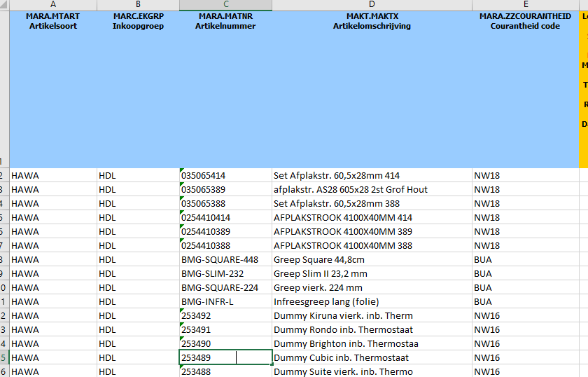The width and height of the screenshot is (588, 377).
Task: Select column B header
Action: pyautogui.click(x=138, y=5)
